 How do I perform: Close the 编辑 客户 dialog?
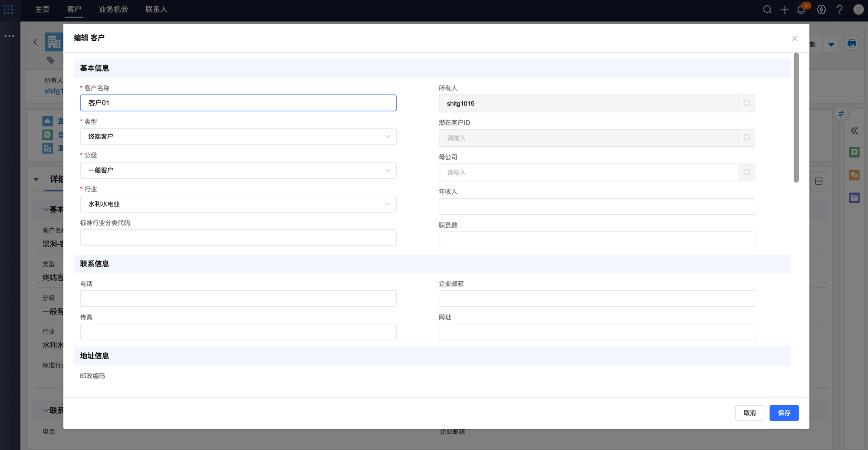point(795,39)
